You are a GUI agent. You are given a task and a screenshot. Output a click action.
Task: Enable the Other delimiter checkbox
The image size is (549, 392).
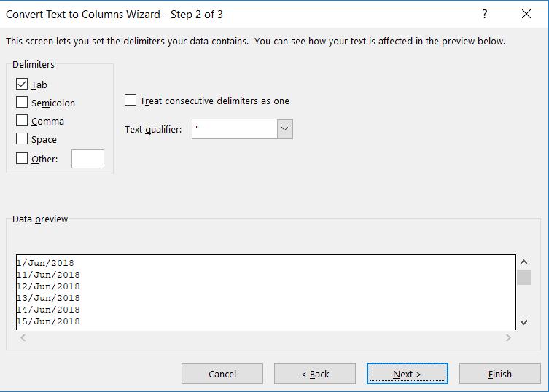[22, 158]
